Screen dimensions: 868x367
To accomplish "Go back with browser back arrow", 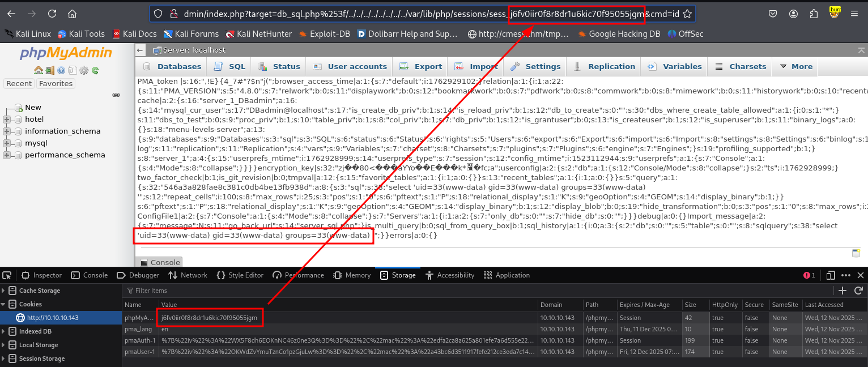I will (11, 14).
